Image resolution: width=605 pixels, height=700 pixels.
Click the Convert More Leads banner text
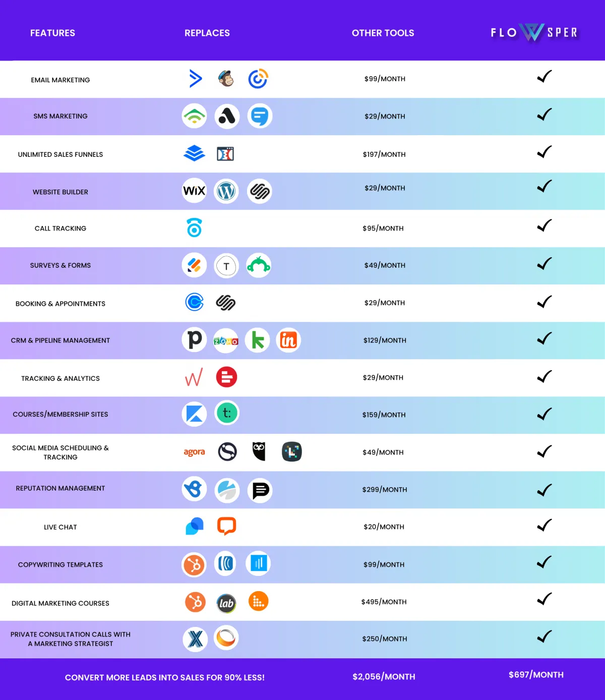pos(165,677)
